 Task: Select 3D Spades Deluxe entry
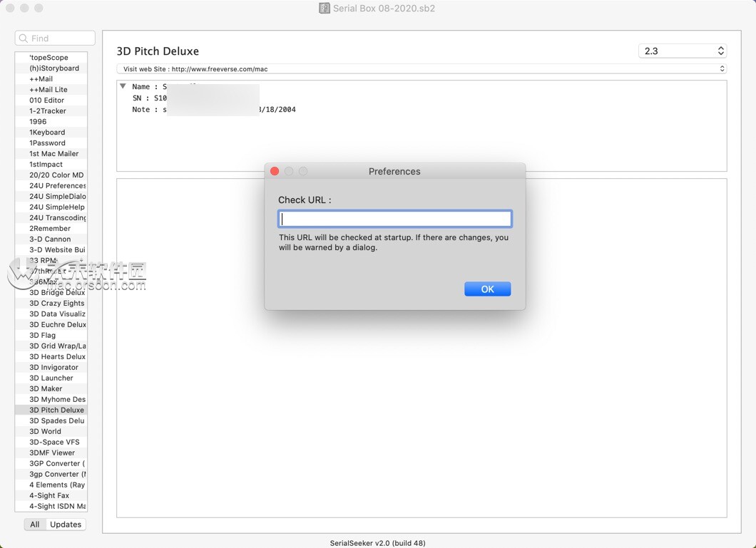click(x=51, y=421)
